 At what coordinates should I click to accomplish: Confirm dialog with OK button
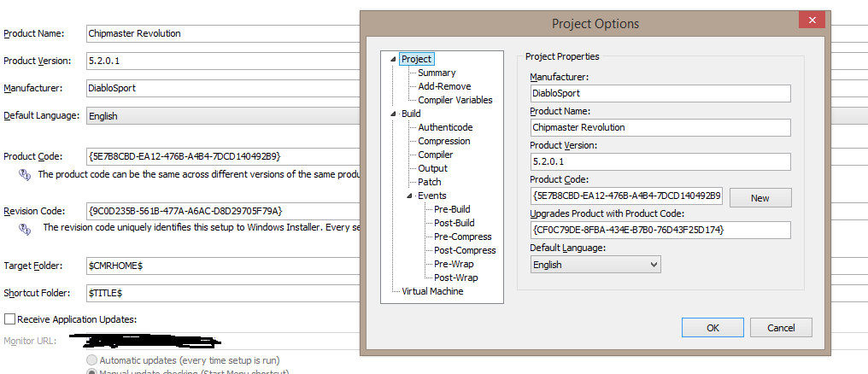713,328
